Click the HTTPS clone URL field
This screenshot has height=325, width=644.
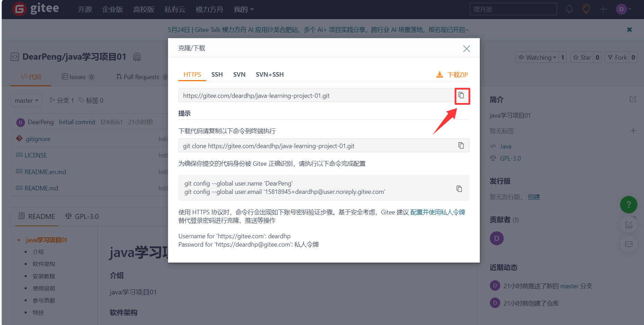tap(316, 95)
